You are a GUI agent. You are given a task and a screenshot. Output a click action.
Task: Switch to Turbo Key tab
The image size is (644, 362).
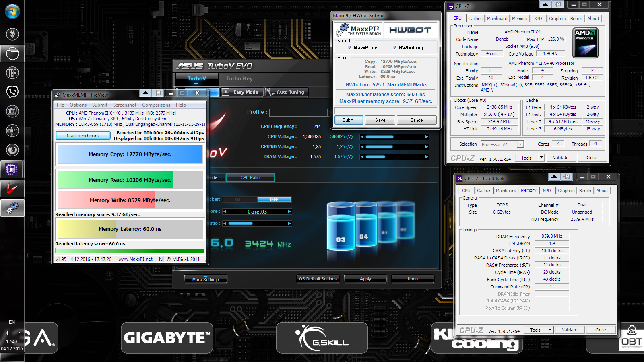239,79
